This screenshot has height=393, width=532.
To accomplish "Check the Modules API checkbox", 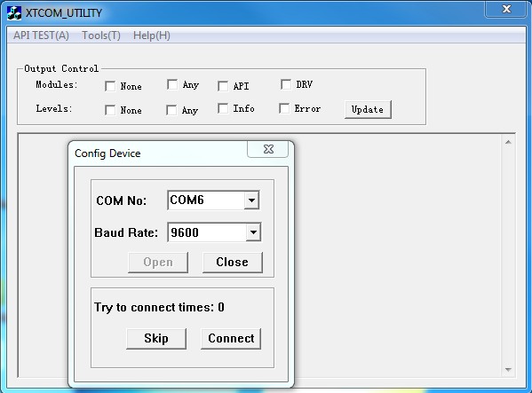I will (x=223, y=86).
